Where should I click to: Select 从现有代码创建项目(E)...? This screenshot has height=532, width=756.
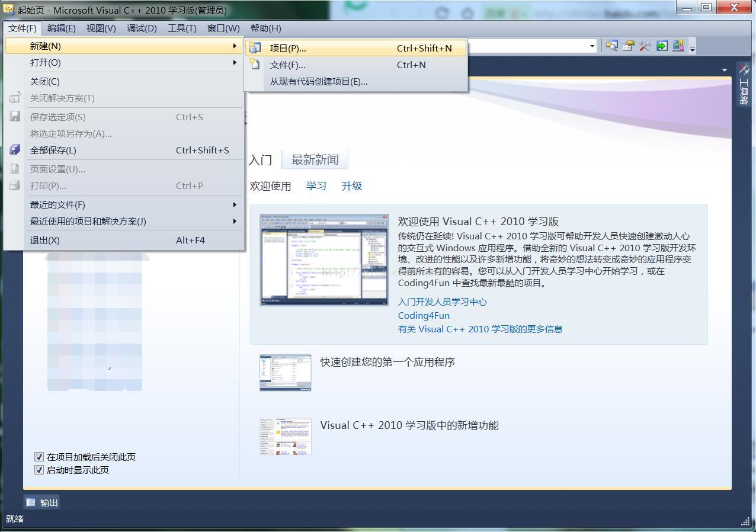(356, 81)
